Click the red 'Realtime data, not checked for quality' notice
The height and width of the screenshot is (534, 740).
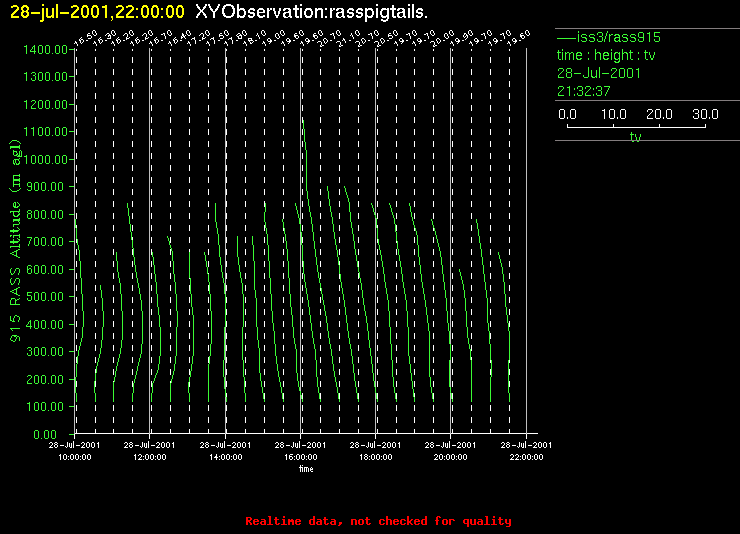pos(378,521)
